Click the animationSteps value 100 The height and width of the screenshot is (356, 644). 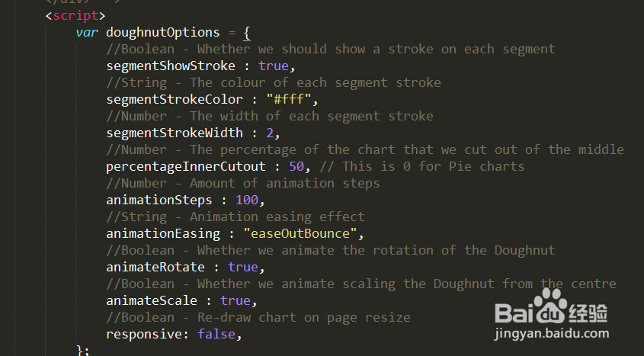click(247, 200)
